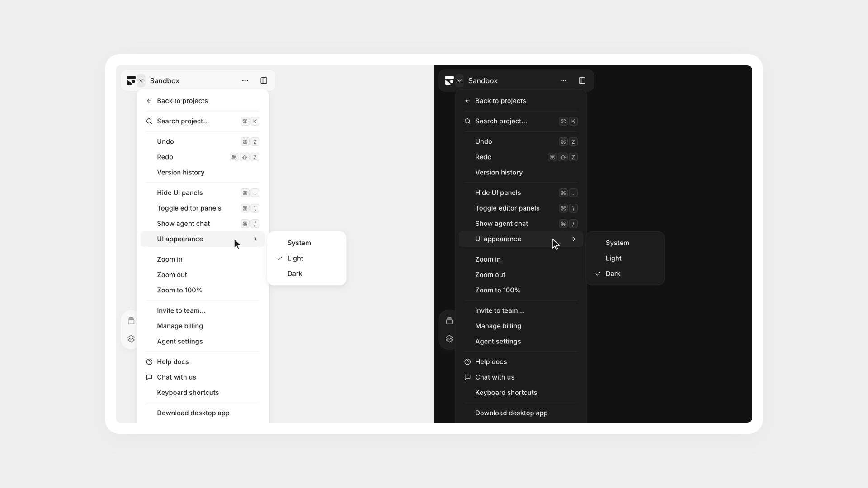Select Dark appearance in the light submenu

click(x=307, y=274)
